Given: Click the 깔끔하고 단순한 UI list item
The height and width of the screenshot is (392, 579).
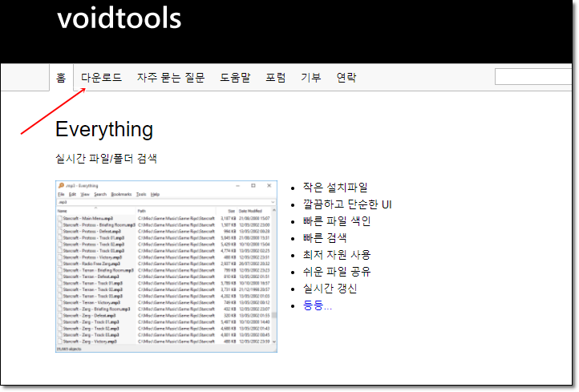Looking at the screenshot, I should pos(347,204).
